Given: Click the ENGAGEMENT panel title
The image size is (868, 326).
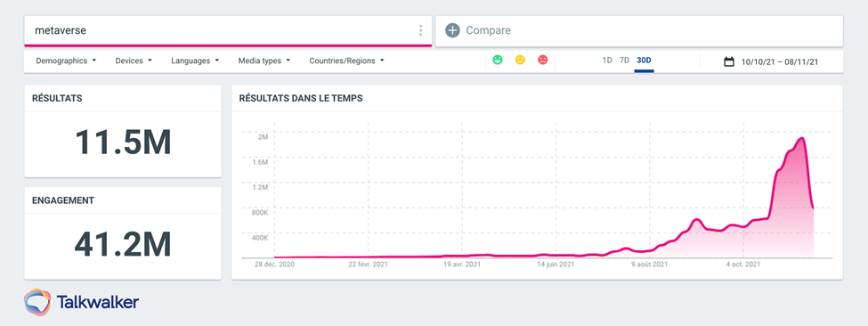Looking at the screenshot, I should 62,200.
